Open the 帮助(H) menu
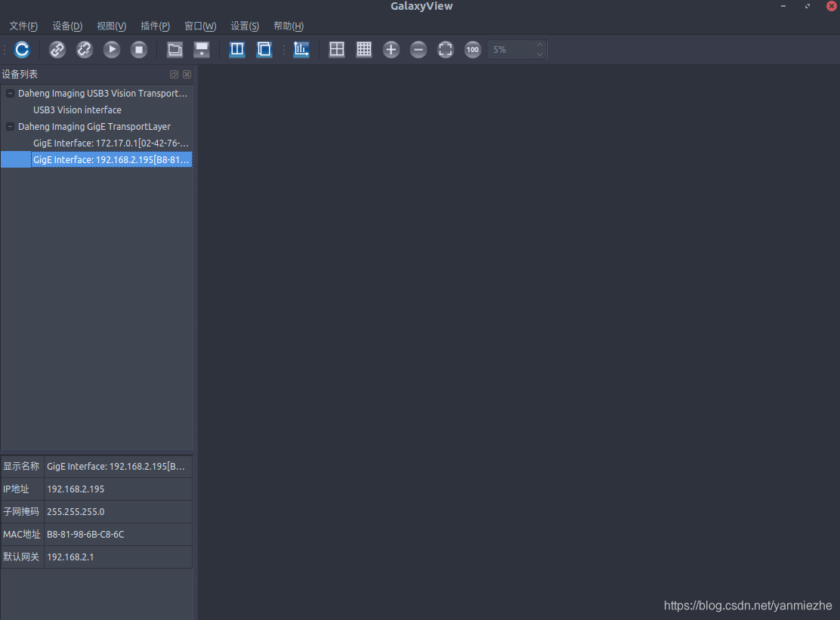Screen dimensions: 840x620 tap(289, 26)
